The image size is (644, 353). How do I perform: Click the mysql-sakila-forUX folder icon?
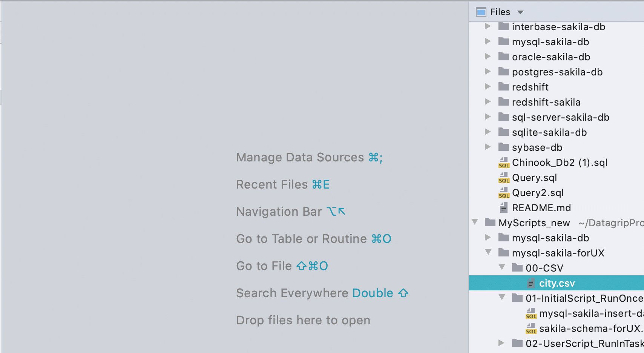[504, 253]
